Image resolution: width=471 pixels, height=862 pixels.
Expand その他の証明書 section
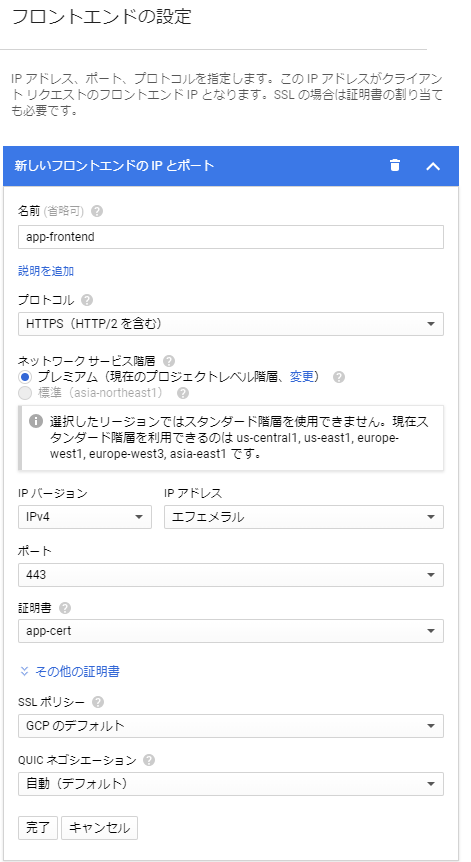(x=70, y=671)
